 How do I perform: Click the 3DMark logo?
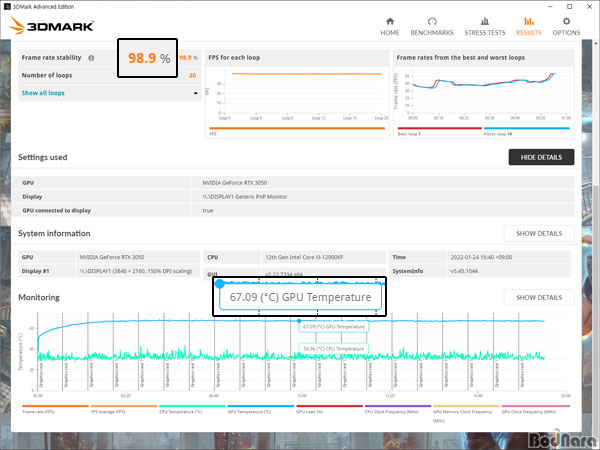point(51,26)
